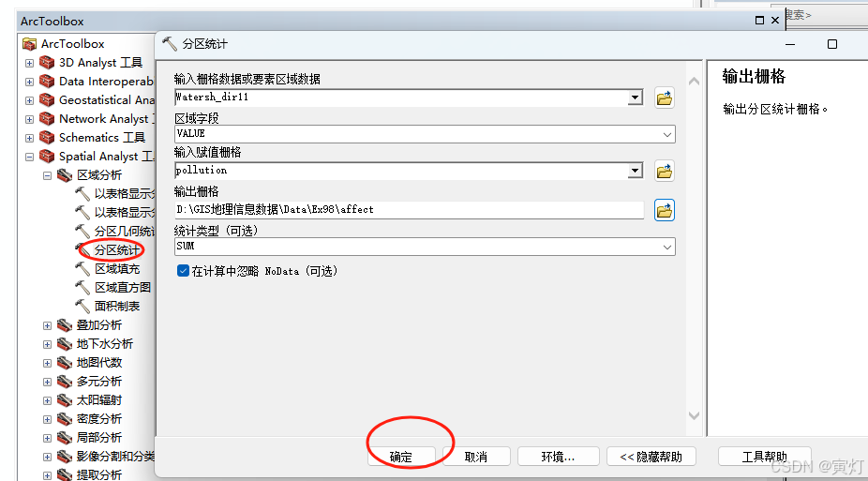
Task: Select the Schematics 工具 label
Action: pyautogui.click(x=102, y=138)
